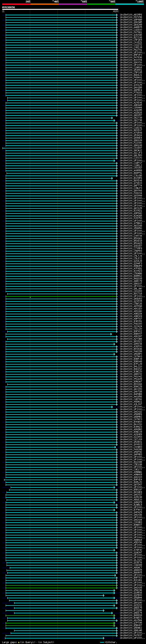Click the UniRef100_P46299 label
Screen dimensions: 146x644
(131, 352)
